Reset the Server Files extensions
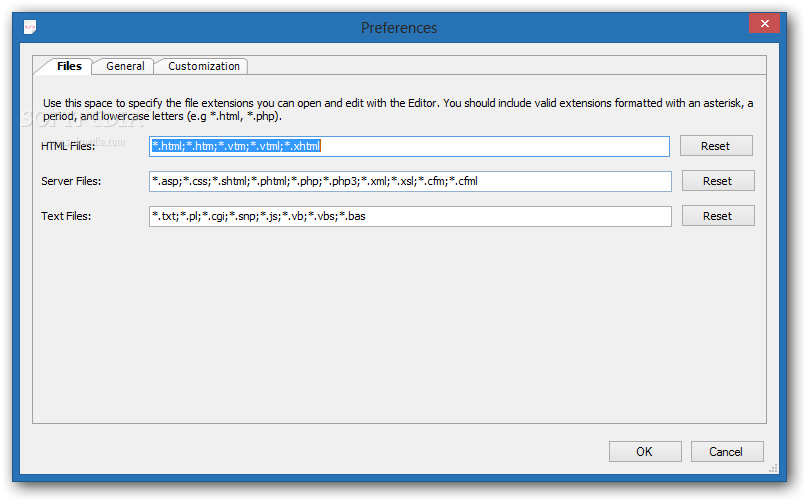 (x=717, y=181)
